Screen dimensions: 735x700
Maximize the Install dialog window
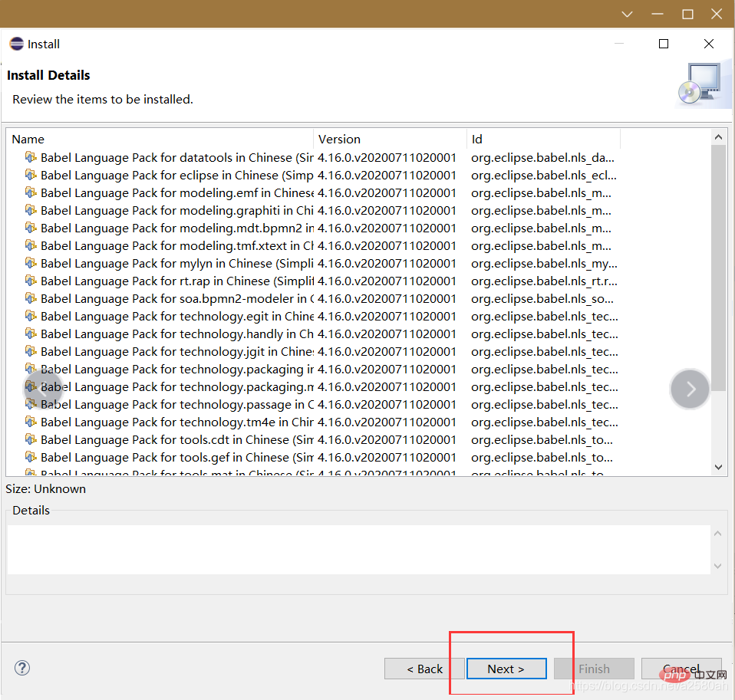(x=664, y=44)
